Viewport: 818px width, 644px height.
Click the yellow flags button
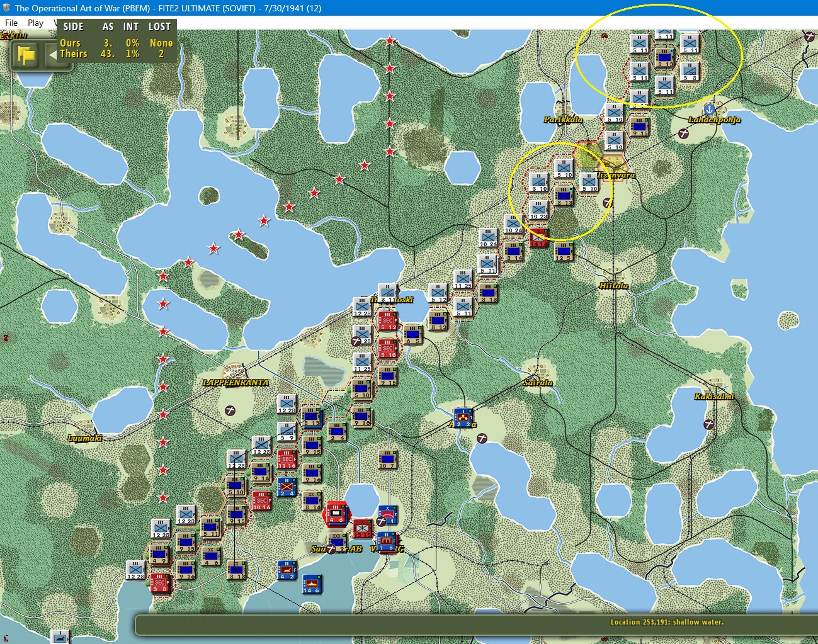[x=26, y=55]
